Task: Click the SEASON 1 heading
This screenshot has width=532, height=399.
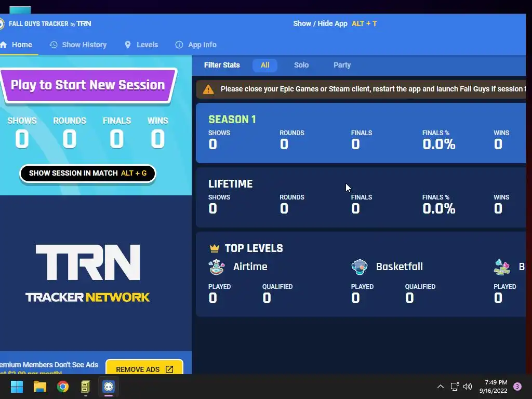Action: tap(232, 119)
